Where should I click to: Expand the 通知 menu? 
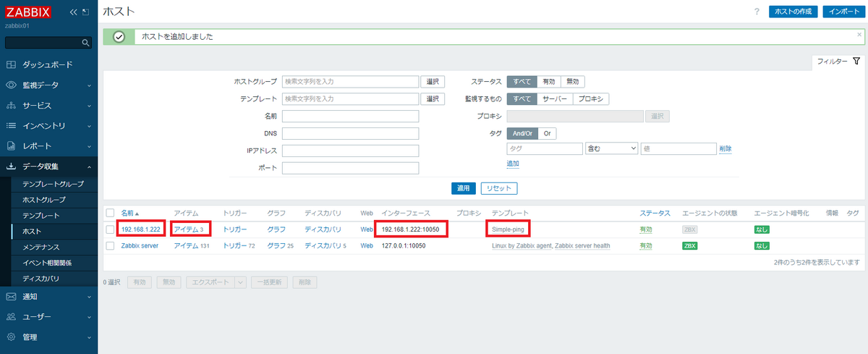pos(89,297)
